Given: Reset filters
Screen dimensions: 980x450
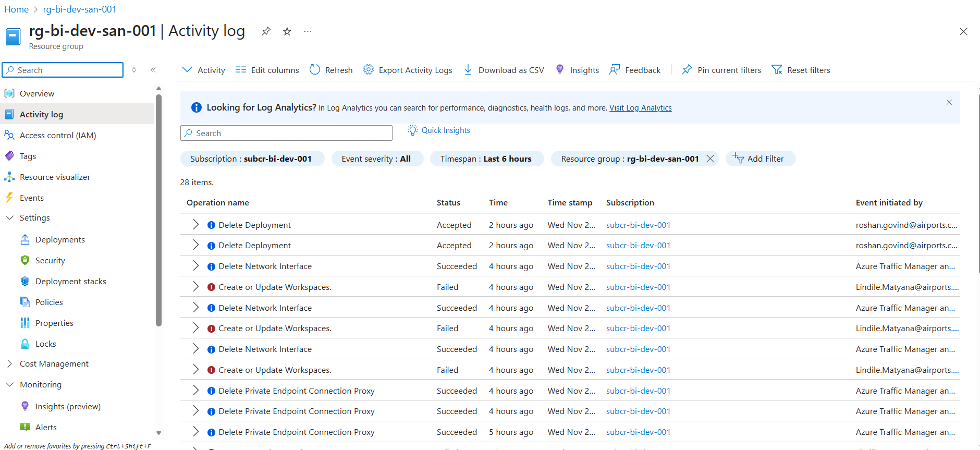Looking at the screenshot, I should [x=801, y=70].
